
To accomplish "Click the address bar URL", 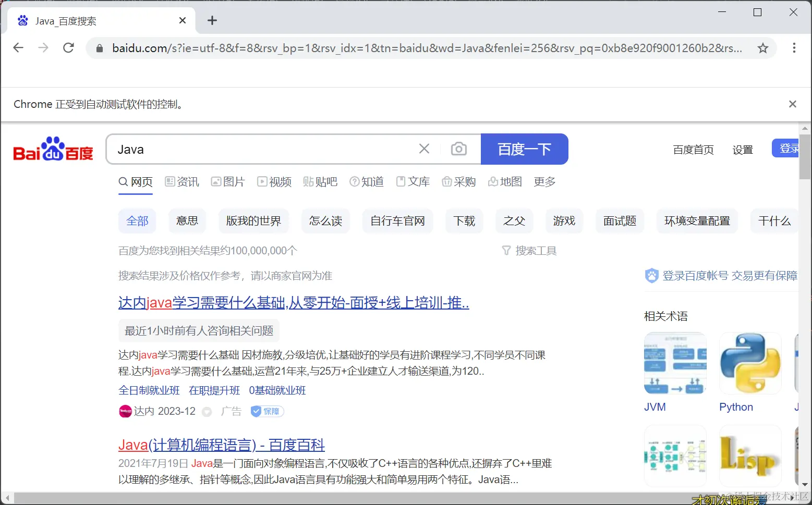I will (427, 48).
